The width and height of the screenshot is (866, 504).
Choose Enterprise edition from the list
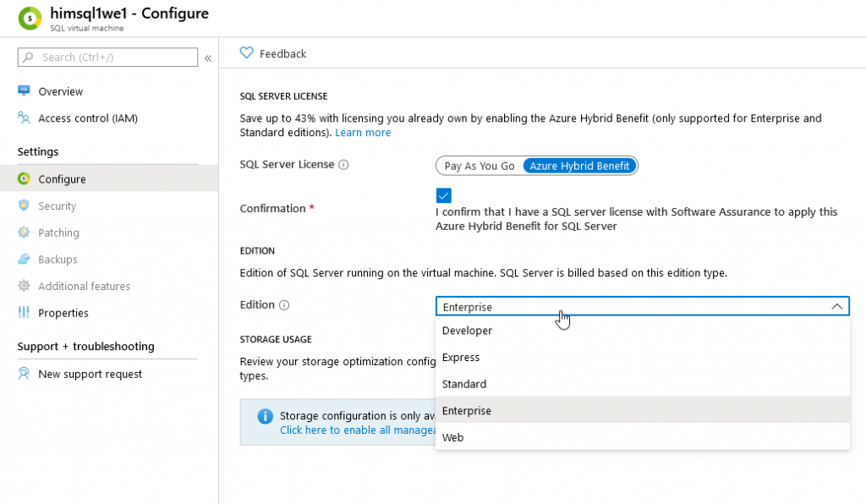[x=643, y=410]
